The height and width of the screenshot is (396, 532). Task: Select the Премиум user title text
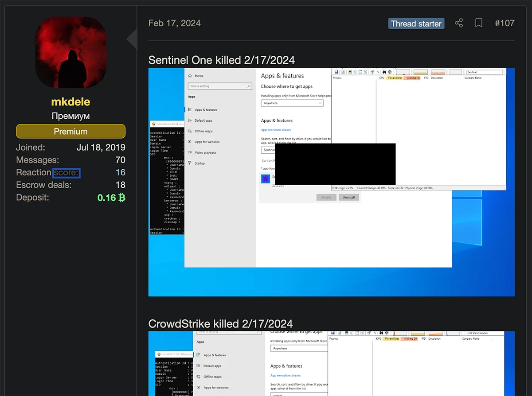[70, 116]
